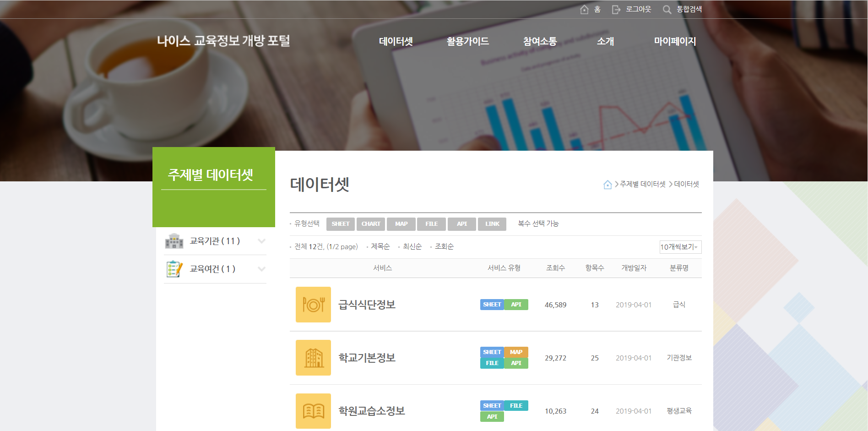Click category name 기관정보

679,358
